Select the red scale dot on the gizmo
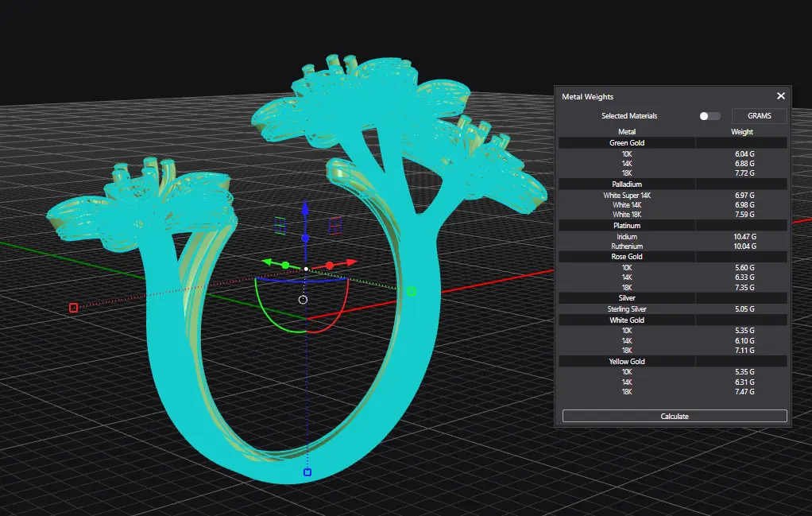The width and height of the screenshot is (812, 516). coord(330,266)
